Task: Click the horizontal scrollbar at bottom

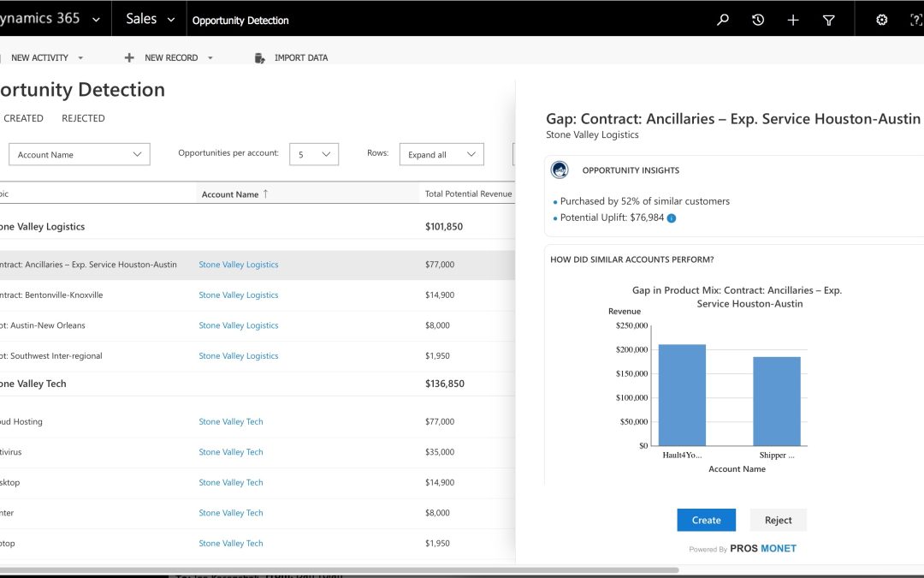Action: click(340, 570)
